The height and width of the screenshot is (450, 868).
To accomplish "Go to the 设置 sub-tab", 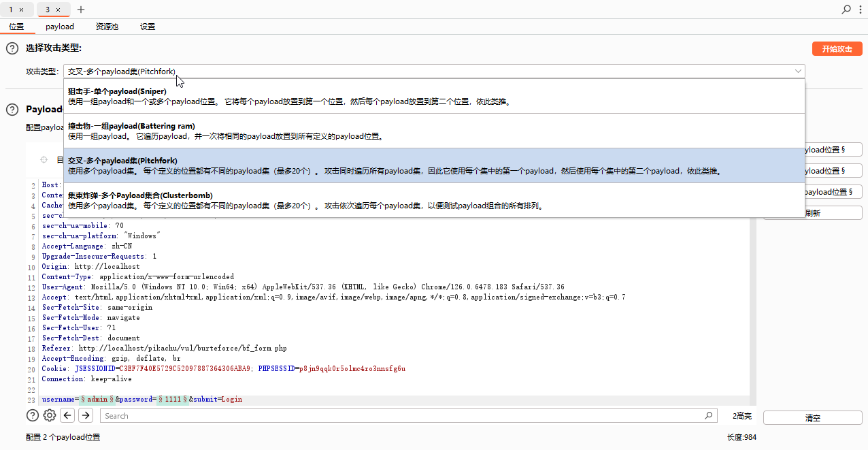I will 148,27.
